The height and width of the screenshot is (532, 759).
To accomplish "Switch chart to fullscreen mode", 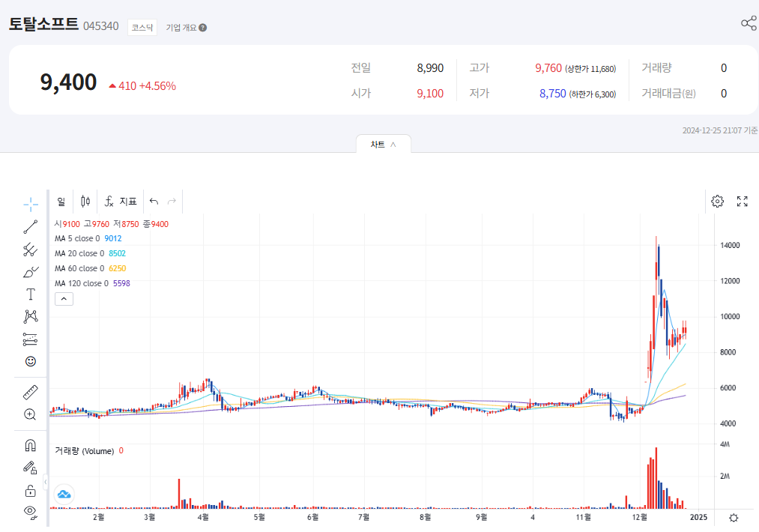I will pyautogui.click(x=742, y=202).
